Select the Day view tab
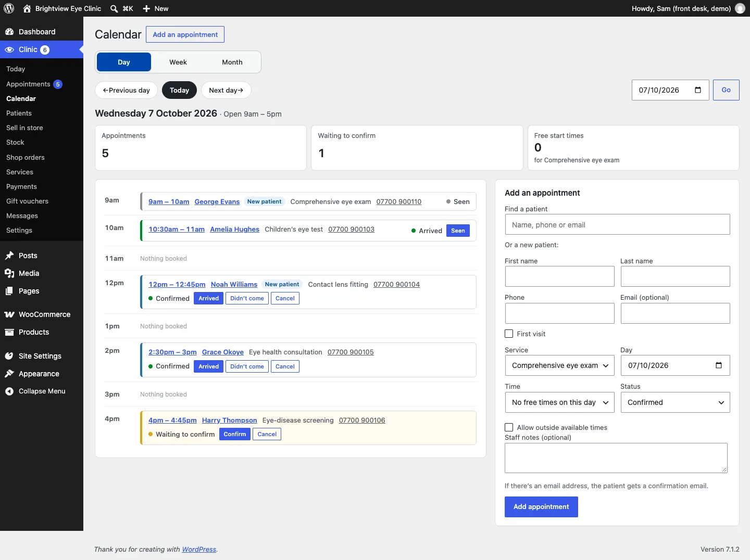The image size is (750, 560). click(124, 62)
